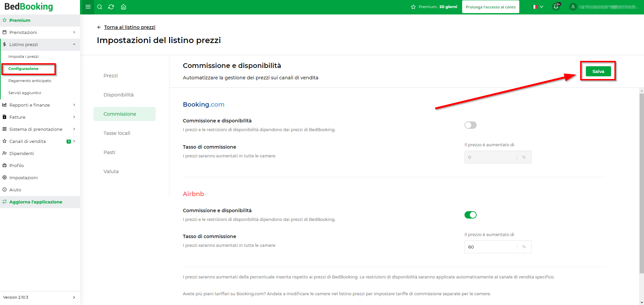Viewport: 644px width, 305px height.
Task: Click the Rapporti e finanze chart icon
Action: pos(4,105)
